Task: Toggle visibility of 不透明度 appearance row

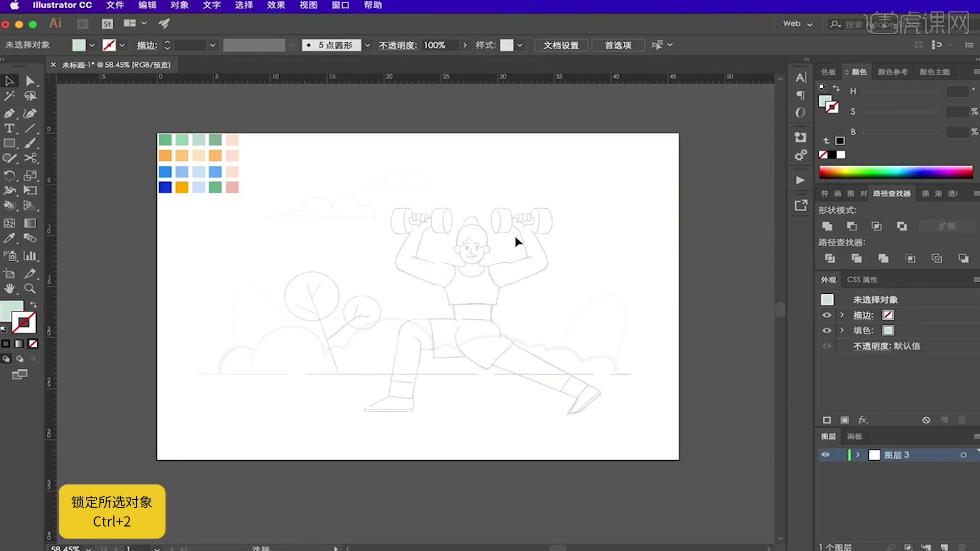Action: click(827, 346)
